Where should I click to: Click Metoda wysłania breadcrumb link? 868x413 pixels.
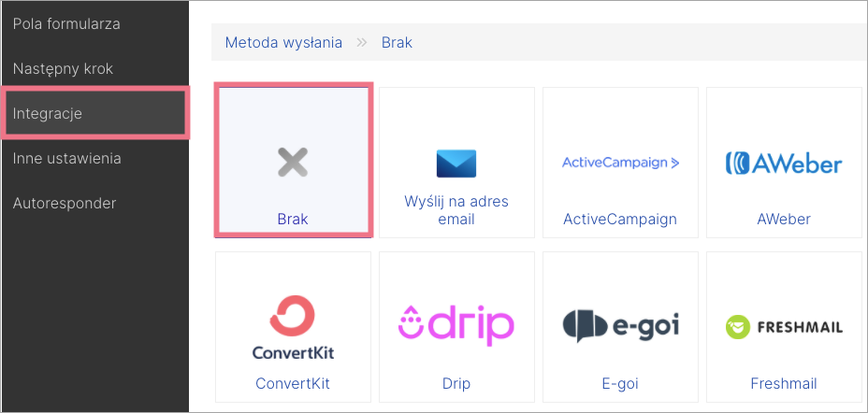tap(283, 43)
